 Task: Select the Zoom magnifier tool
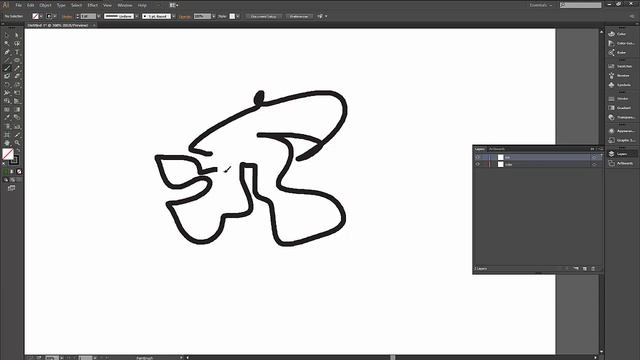pyautogui.click(x=17, y=143)
